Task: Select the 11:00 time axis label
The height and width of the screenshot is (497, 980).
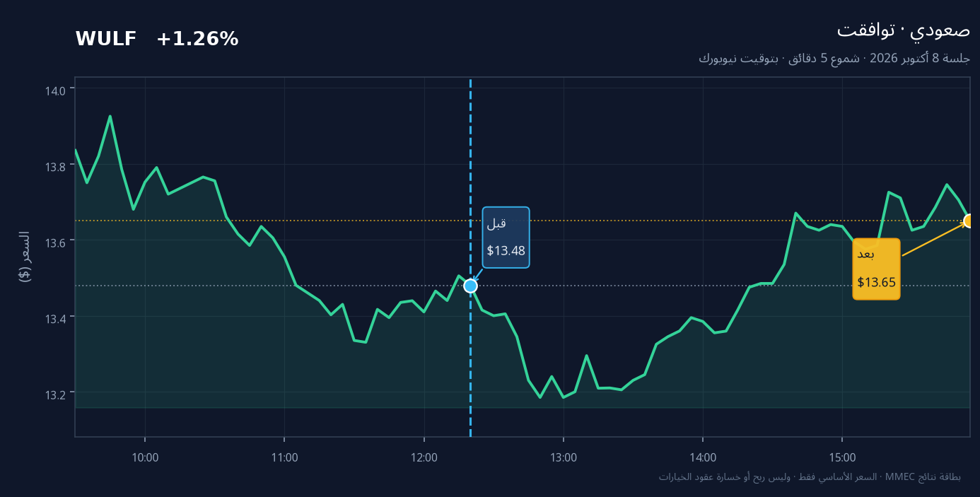Action: point(284,457)
